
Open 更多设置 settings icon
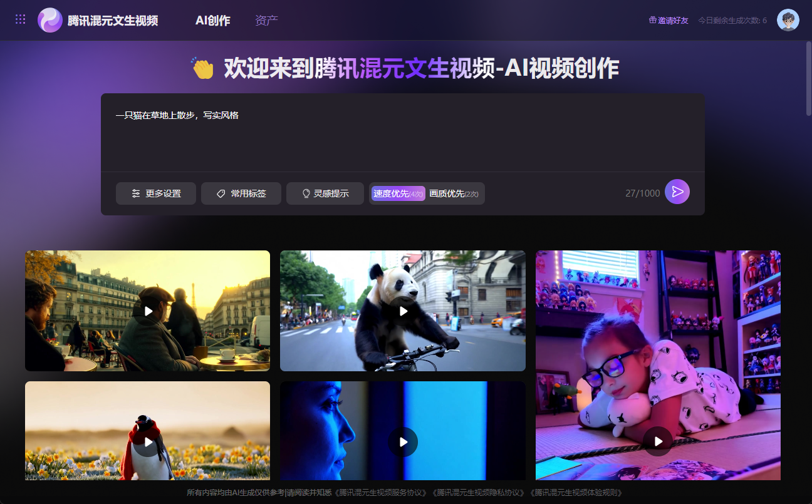[136, 193]
